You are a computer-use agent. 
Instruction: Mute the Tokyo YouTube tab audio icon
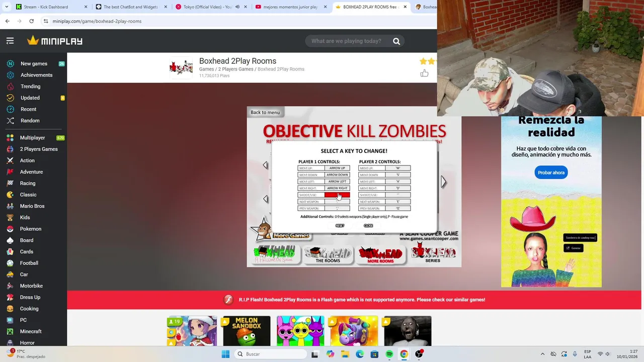point(237,7)
